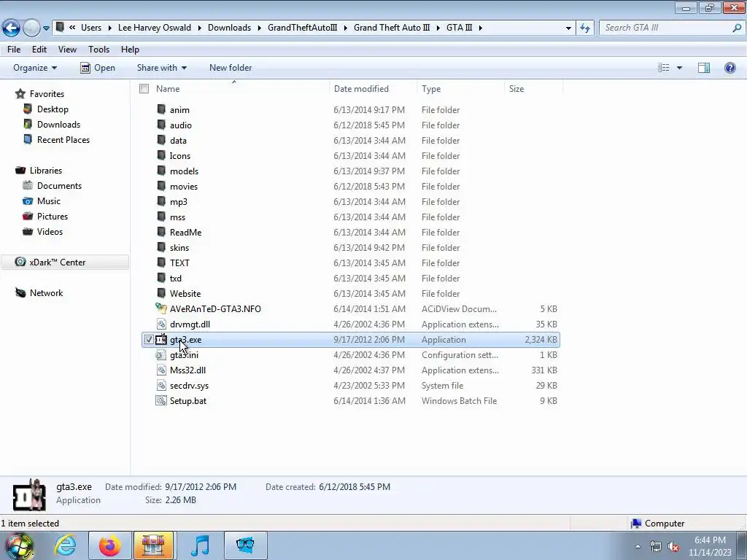The height and width of the screenshot is (560, 747).
Task: Show hidden tray icons arrow
Action: (x=638, y=546)
